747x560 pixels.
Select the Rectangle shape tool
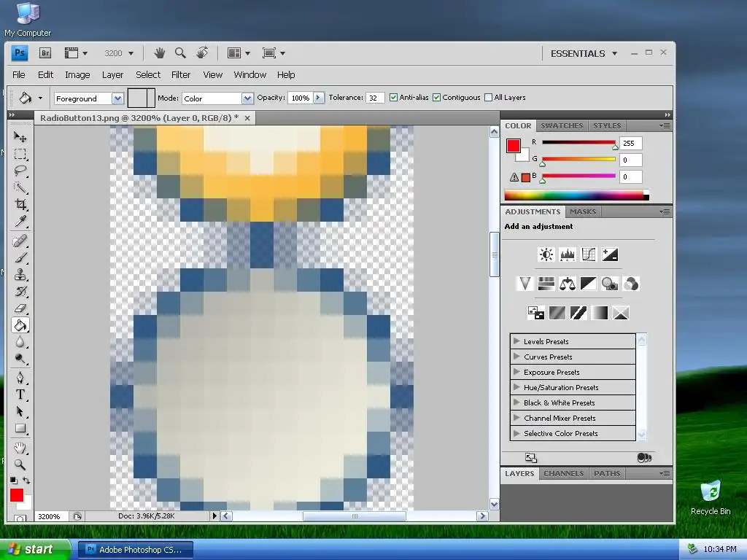pos(20,429)
